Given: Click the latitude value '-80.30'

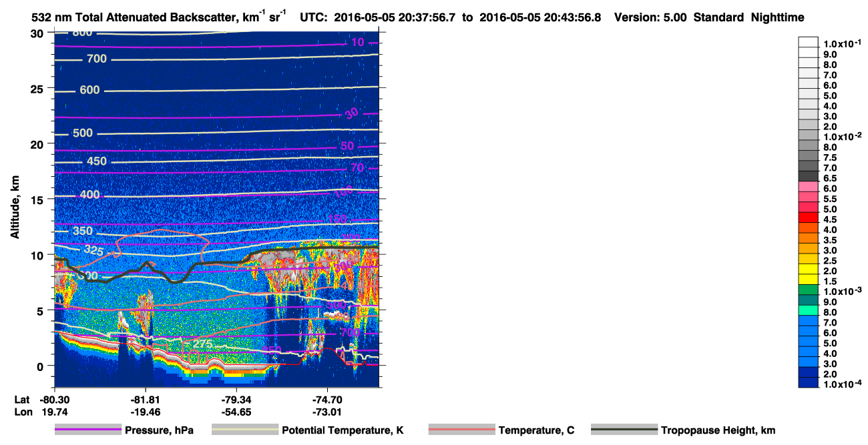Looking at the screenshot, I should tap(53, 400).
